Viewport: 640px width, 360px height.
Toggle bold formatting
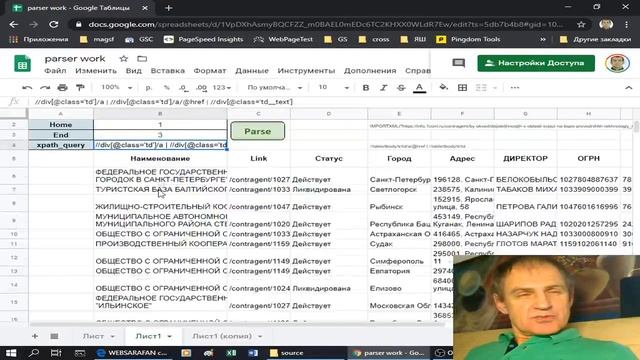click(x=366, y=88)
